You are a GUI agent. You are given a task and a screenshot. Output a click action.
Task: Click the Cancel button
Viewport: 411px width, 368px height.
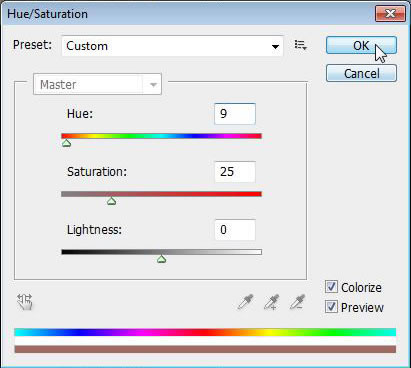pyautogui.click(x=361, y=73)
